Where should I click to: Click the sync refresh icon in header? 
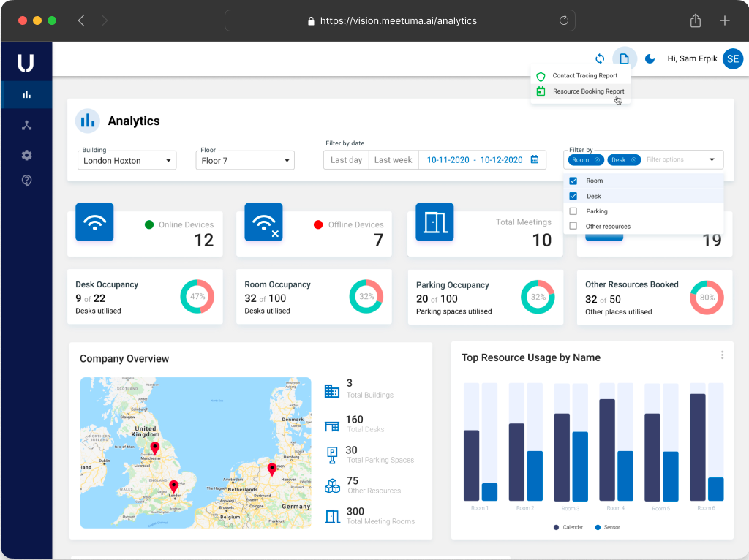600,58
